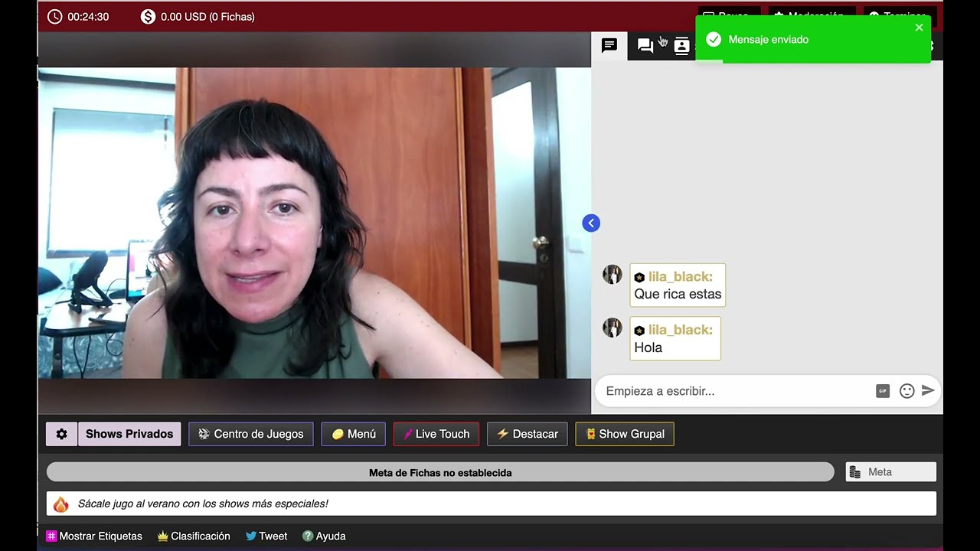Click the Meta input field
The image size is (980, 551).
pyautogui.click(x=891, y=472)
